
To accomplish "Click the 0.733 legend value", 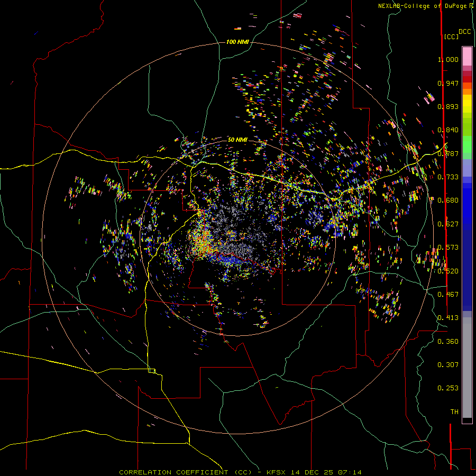I will tap(448, 177).
